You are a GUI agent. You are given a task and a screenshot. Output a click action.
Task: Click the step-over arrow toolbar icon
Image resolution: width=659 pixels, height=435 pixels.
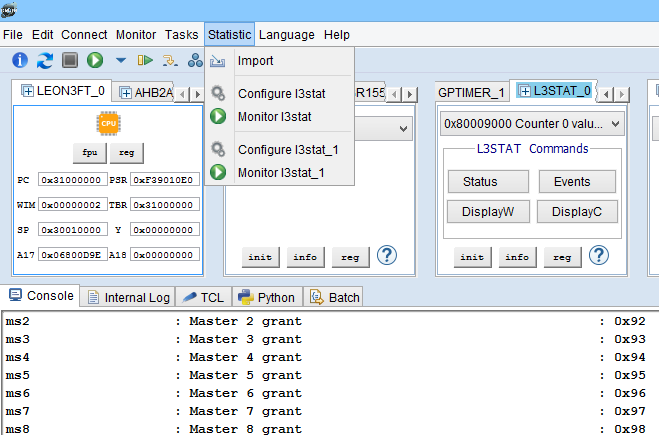170,61
